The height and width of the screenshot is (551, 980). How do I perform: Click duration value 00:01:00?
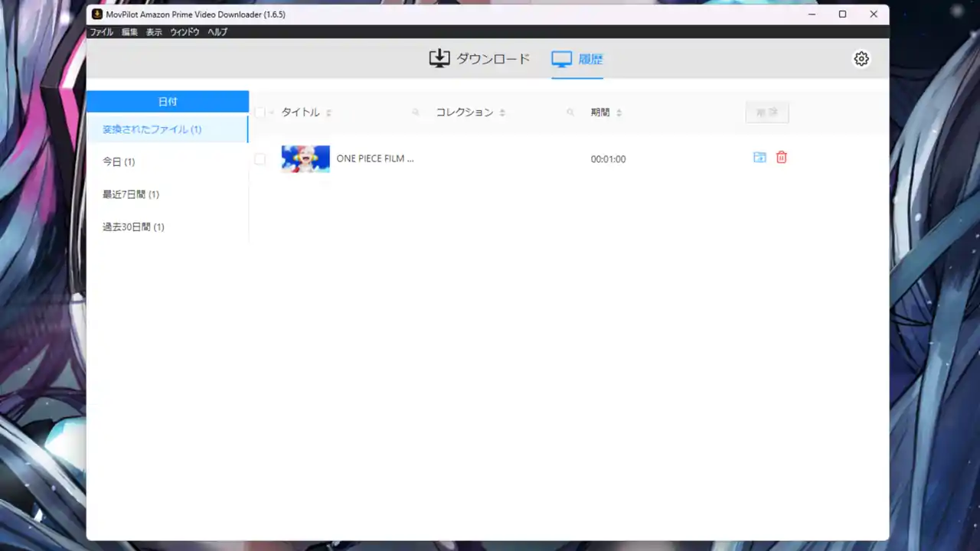608,159
